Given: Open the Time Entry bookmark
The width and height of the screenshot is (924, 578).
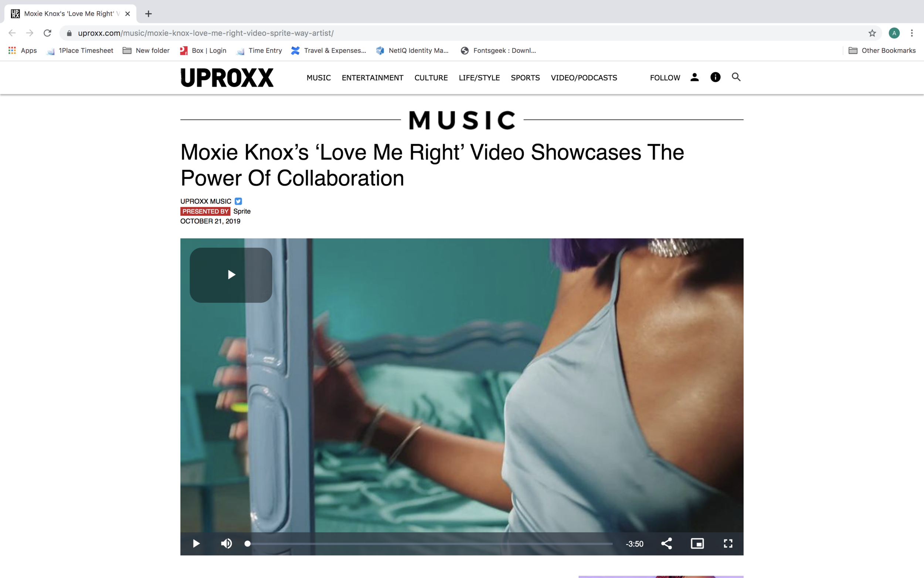Looking at the screenshot, I should coord(259,50).
